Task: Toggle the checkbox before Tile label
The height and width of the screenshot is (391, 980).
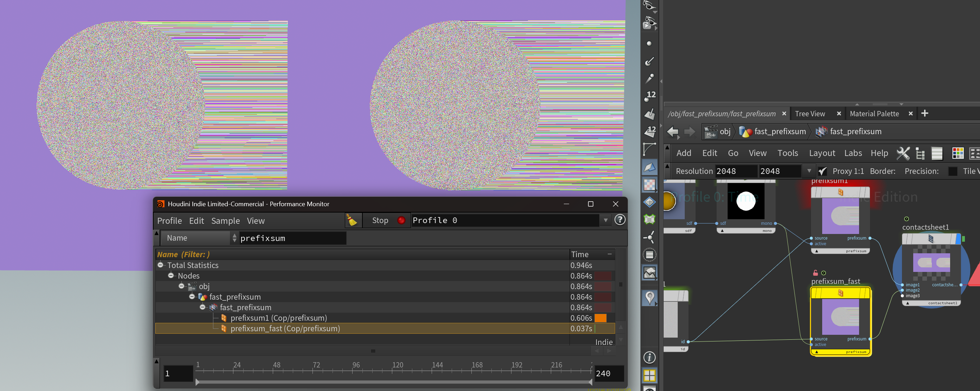Action: [953, 171]
